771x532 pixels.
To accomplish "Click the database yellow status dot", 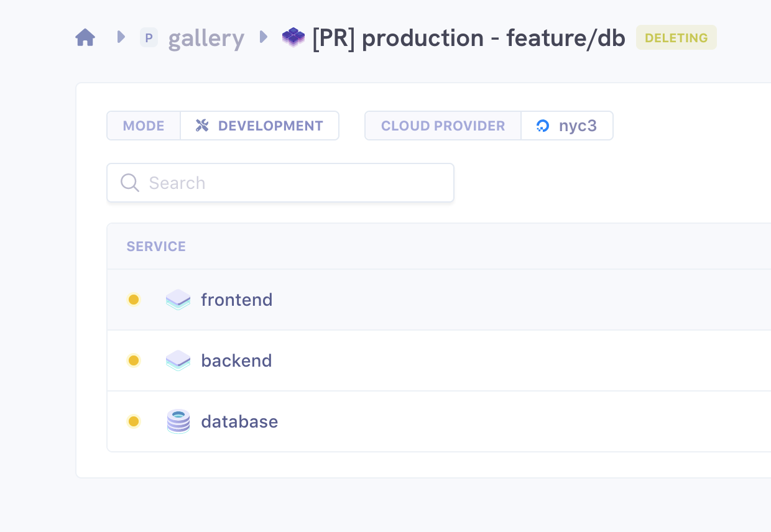I will point(133,421).
